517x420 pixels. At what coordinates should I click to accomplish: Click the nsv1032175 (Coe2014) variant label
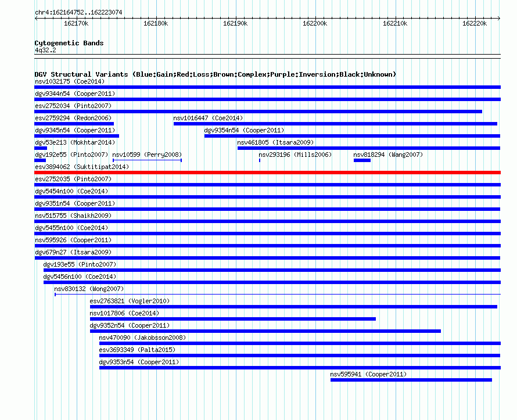point(70,81)
